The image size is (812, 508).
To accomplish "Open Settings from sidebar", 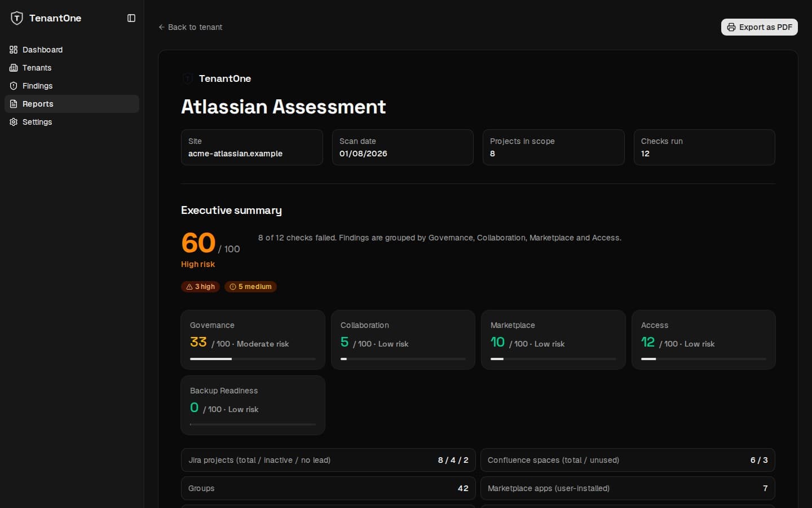I will coord(72,122).
